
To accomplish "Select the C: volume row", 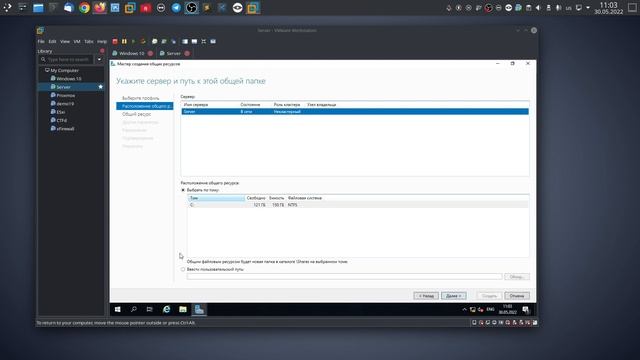I will coord(358,205).
